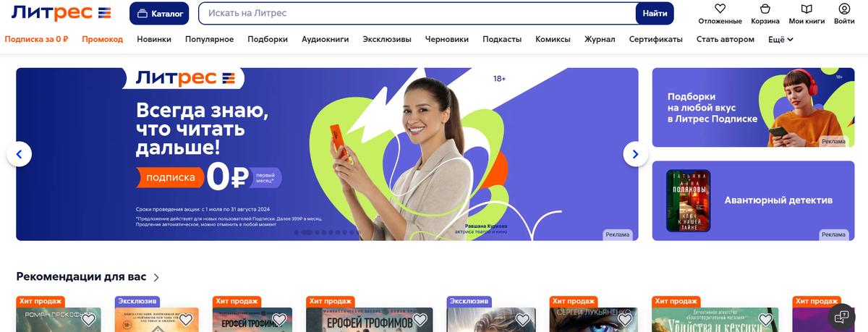The width and height of the screenshot is (868, 332).
Task: Open the Каталог dropdown button
Action: click(159, 14)
